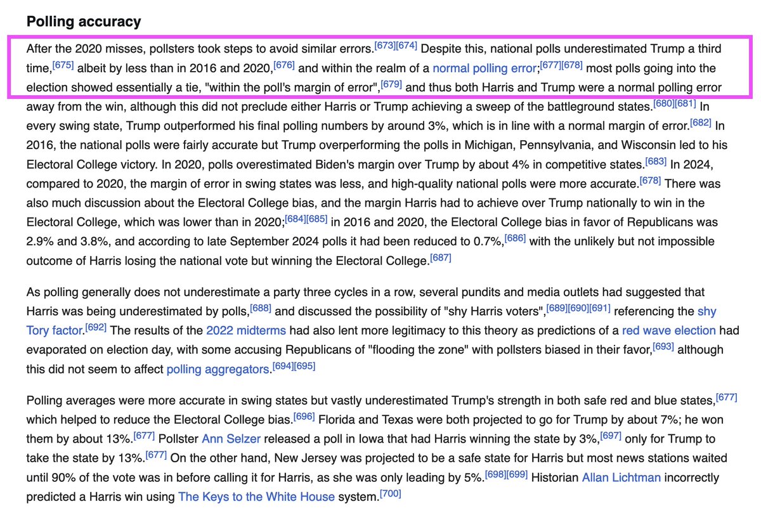
Task: Jump to reference [700] at end
Action: point(390,493)
